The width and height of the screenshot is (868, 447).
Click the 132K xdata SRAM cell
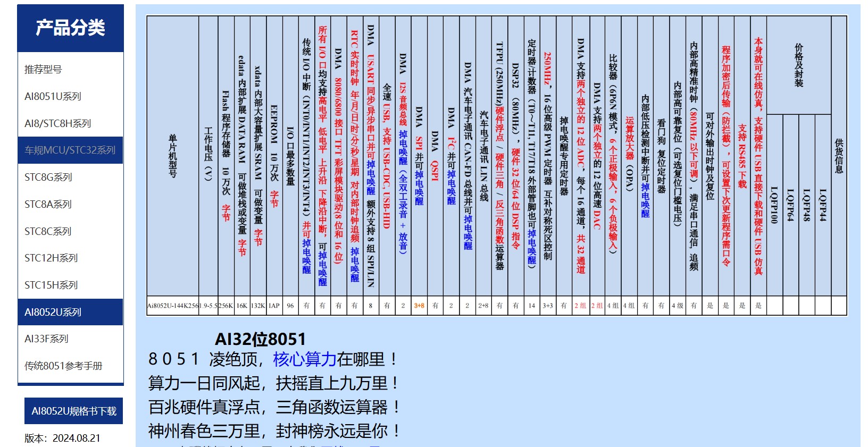point(258,306)
